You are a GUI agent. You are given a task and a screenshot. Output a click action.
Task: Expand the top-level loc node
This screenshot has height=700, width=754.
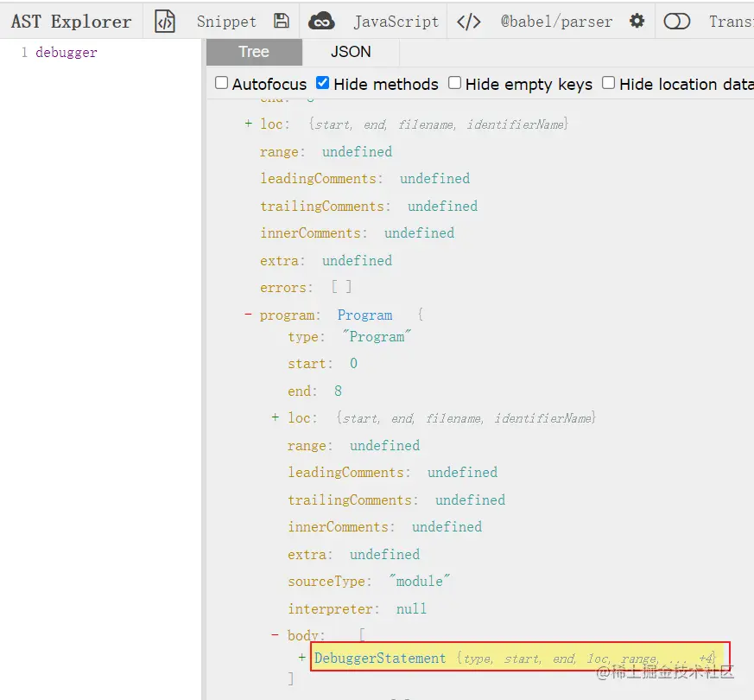coord(248,124)
